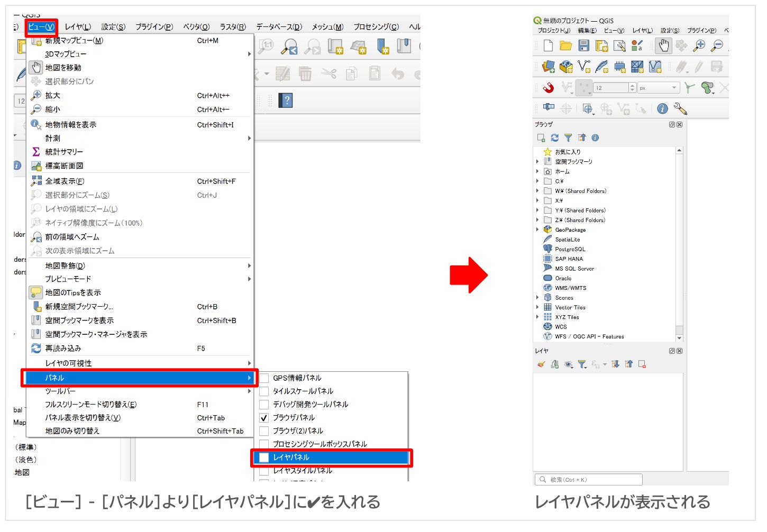Click Browser panel filter funnel icon
767x532 pixels.
[568, 137]
